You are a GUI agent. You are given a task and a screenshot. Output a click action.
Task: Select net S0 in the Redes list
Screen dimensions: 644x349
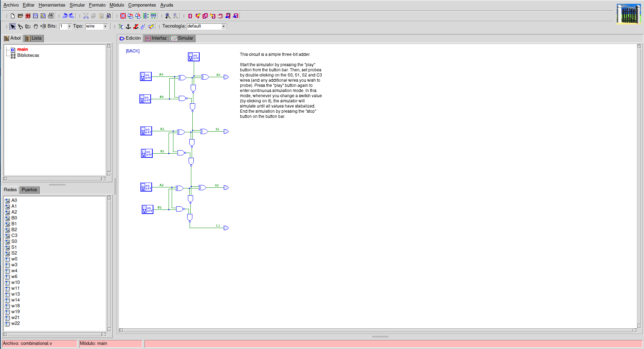click(x=14, y=242)
